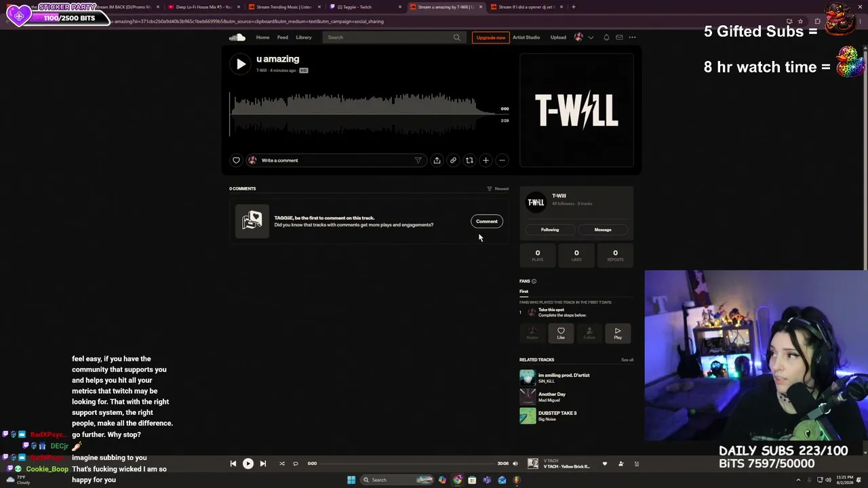Image resolution: width=868 pixels, height=488 pixels.
Task: Send the comment with paper plane icon
Action: pyautogui.click(x=418, y=161)
